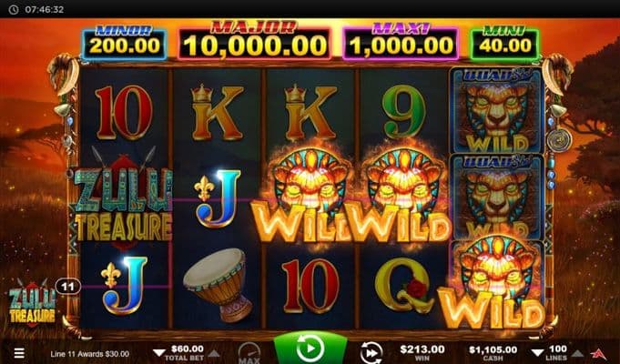Increase total bet with up arrow
This screenshot has width=620, height=364.
(x=214, y=352)
